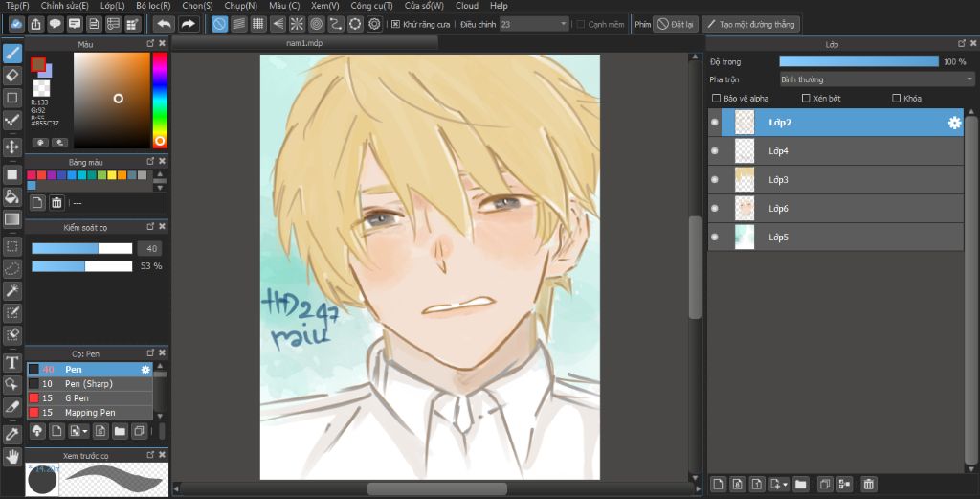Open the Tệp(F) menu

tap(17, 6)
